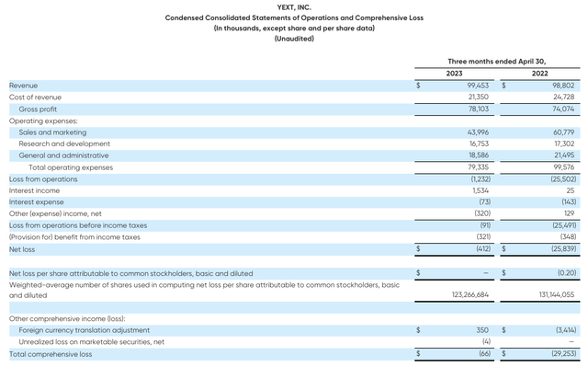Click Interest income value 1,534
This screenshot has width=588, height=367.
[481, 190]
